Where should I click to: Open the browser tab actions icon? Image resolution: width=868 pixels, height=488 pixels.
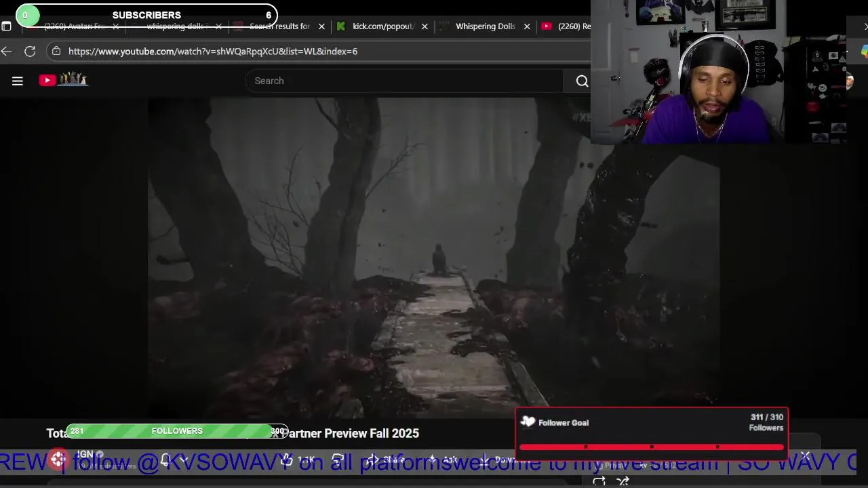6,26
